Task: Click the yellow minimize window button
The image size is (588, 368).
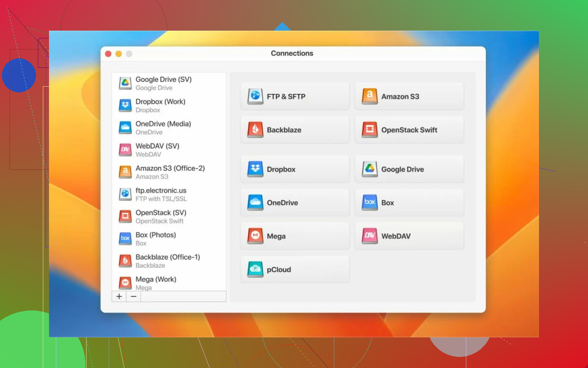Action: pos(119,54)
